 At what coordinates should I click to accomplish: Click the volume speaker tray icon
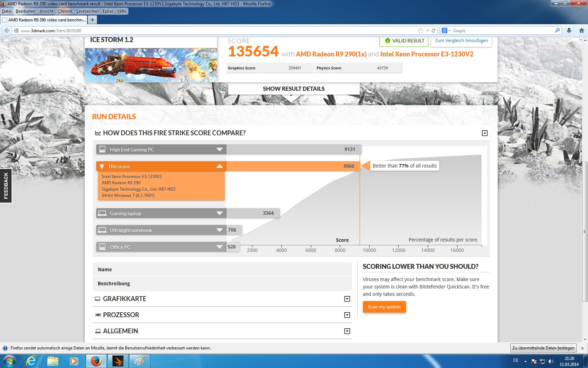tap(551, 361)
